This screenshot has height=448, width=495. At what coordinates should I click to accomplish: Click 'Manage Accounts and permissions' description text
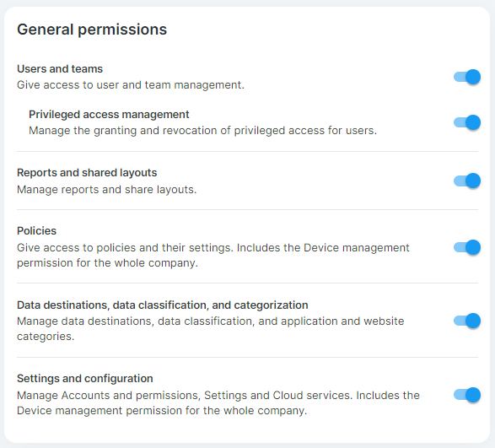pyautogui.click(x=218, y=402)
